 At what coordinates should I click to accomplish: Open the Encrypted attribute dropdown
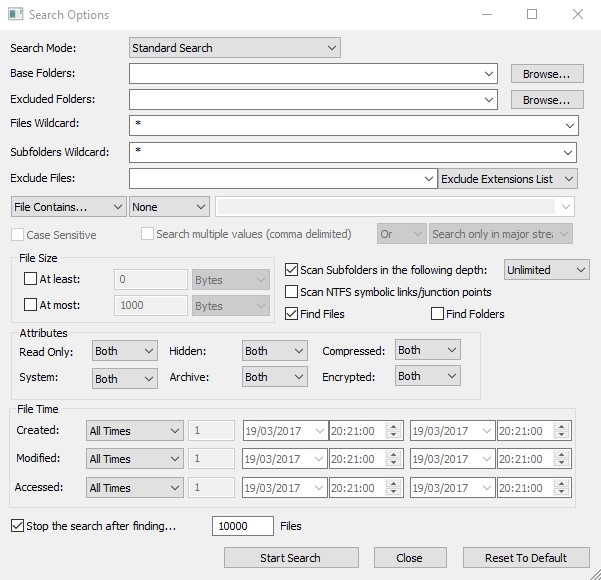(x=428, y=376)
